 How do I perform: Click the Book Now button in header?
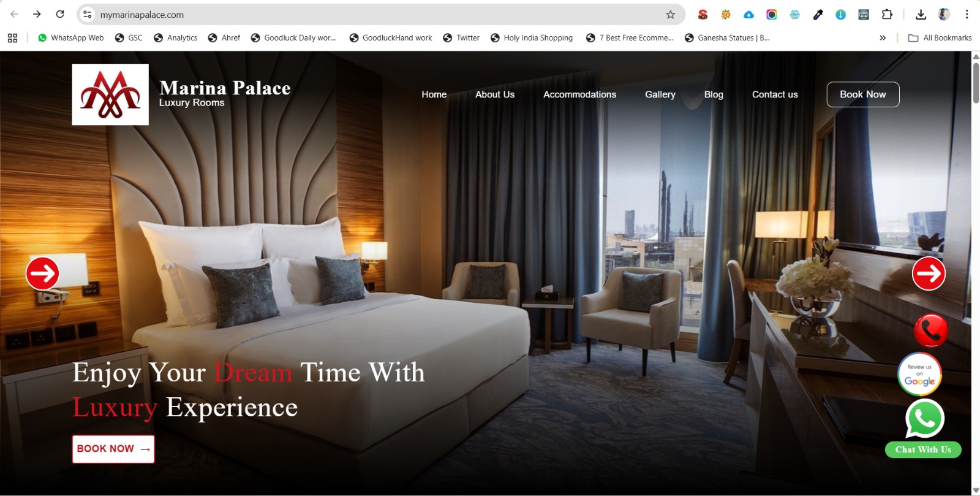point(863,94)
